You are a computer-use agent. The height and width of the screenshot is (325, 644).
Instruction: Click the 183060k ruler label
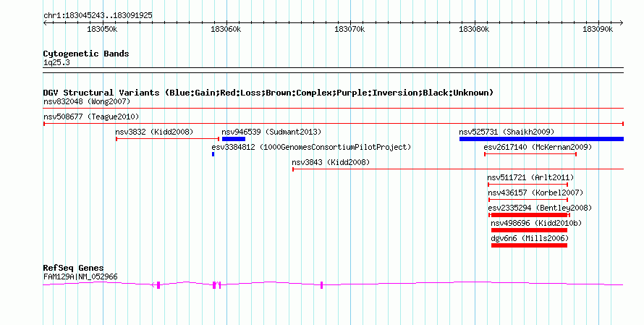point(226,29)
